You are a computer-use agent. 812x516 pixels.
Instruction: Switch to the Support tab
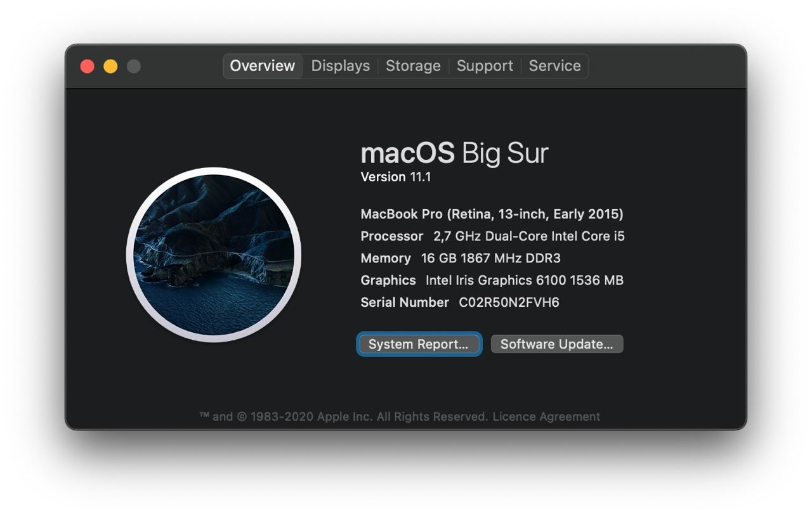pyautogui.click(x=485, y=66)
